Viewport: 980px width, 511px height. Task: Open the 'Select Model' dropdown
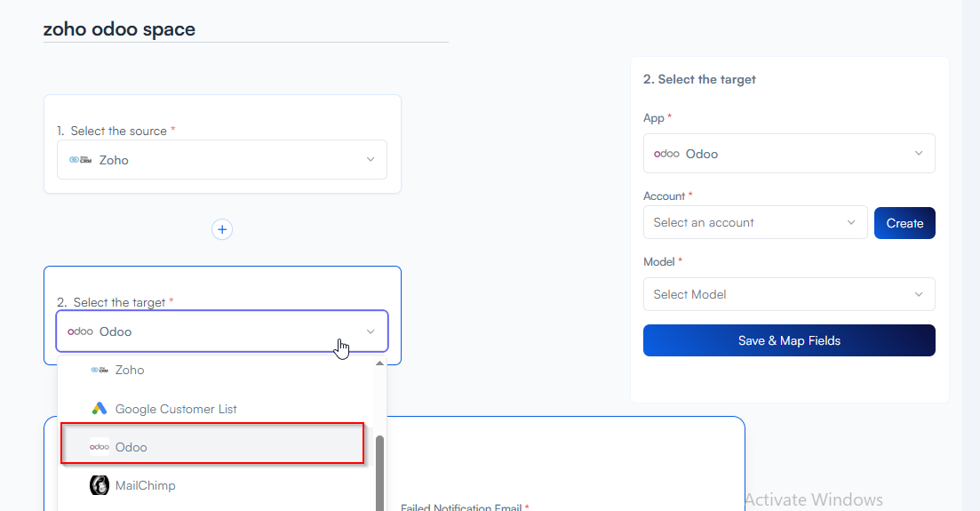[x=788, y=294]
